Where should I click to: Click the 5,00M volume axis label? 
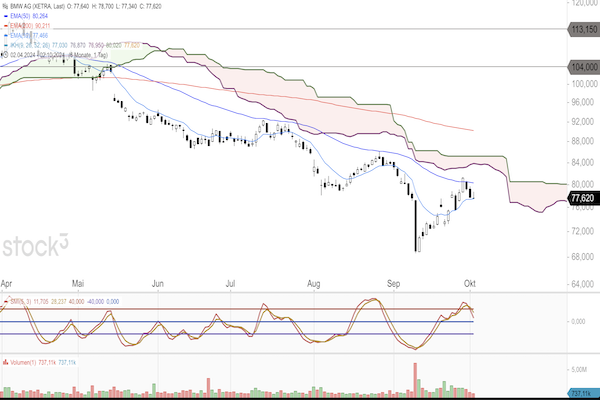click(579, 370)
